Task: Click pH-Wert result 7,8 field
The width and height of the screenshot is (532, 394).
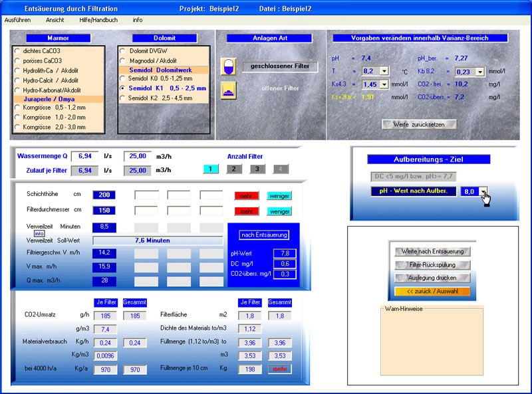Action: 285,254
